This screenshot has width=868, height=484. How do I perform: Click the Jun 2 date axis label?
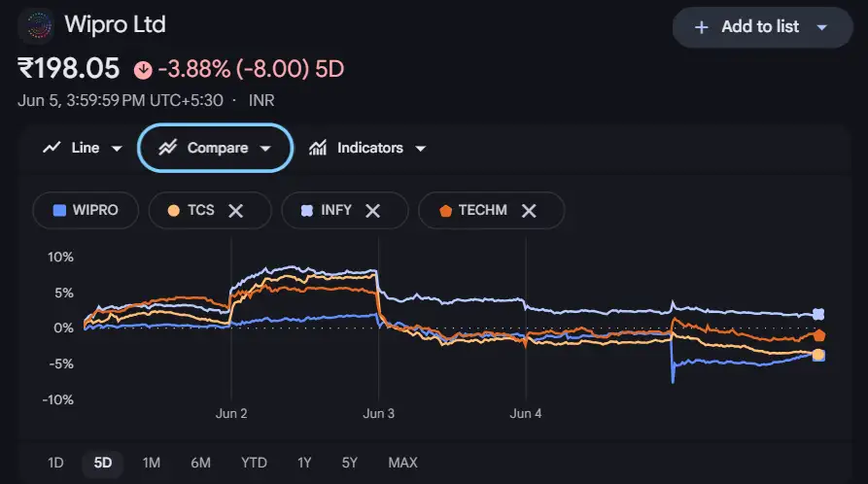(231, 414)
